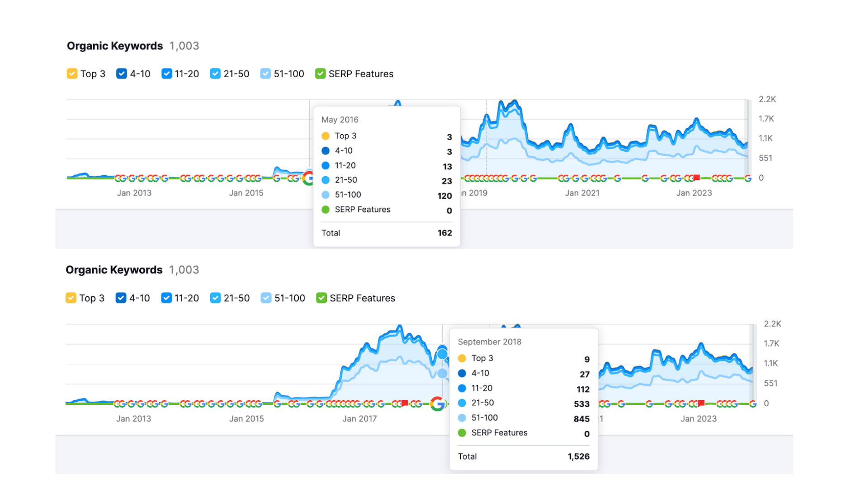
Task: Click Total 1,526 value in September 2018 tooltip
Action: 579,456
